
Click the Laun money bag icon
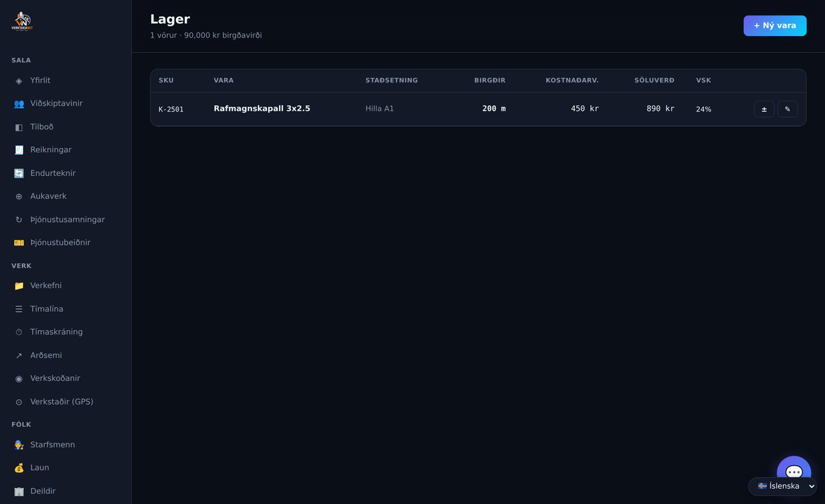point(19,468)
